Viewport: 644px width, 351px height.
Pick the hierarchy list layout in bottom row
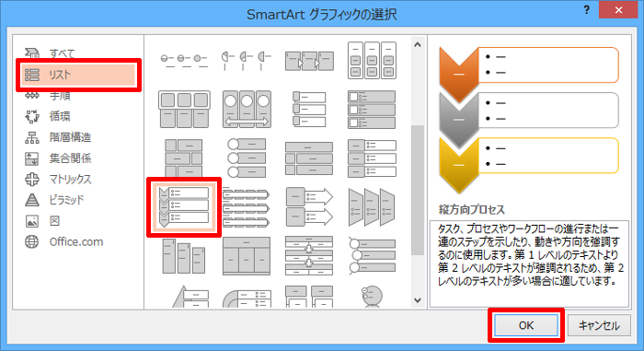coord(309,297)
